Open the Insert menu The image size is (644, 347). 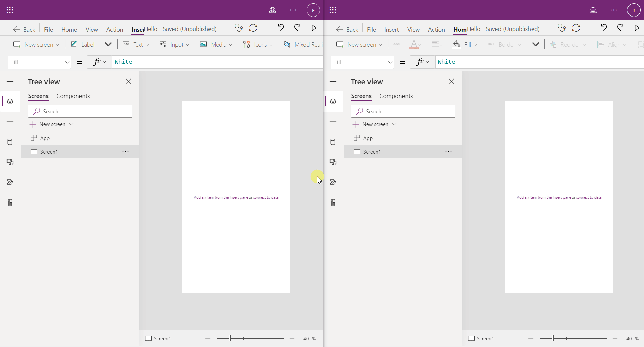tap(137, 29)
